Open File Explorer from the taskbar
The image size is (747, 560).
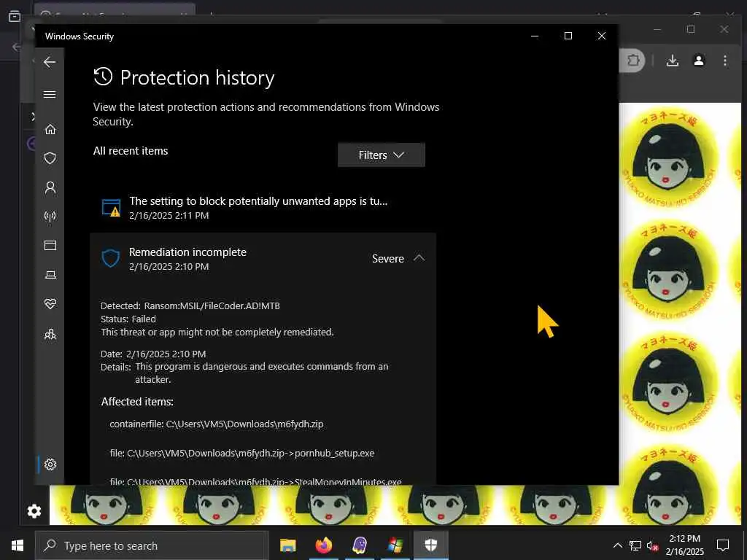[x=287, y=545]
